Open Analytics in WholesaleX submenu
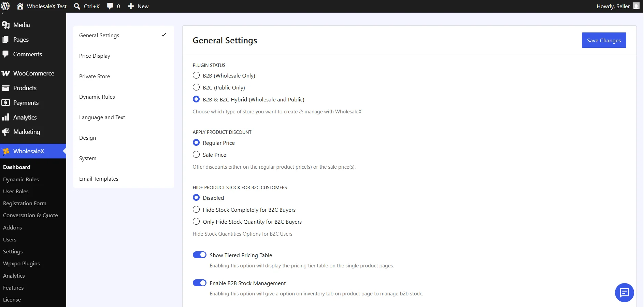Screen dimensions: 644x307 (33, 276)
